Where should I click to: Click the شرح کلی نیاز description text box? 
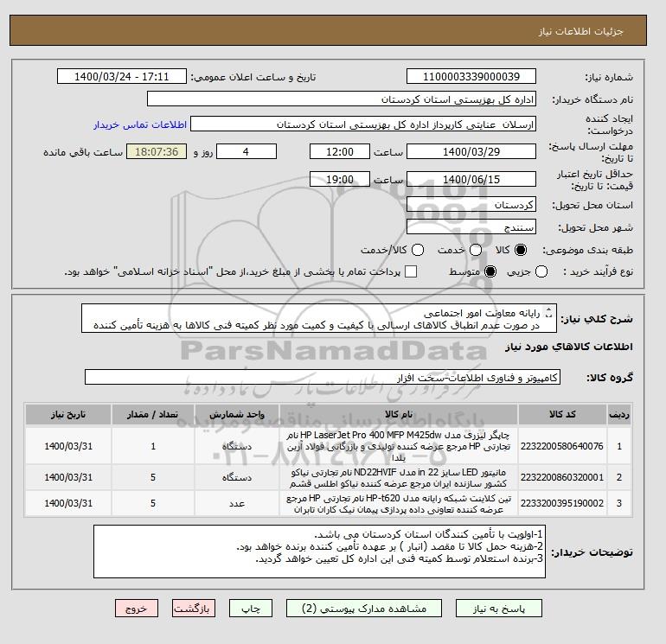(x=318, y=318)
